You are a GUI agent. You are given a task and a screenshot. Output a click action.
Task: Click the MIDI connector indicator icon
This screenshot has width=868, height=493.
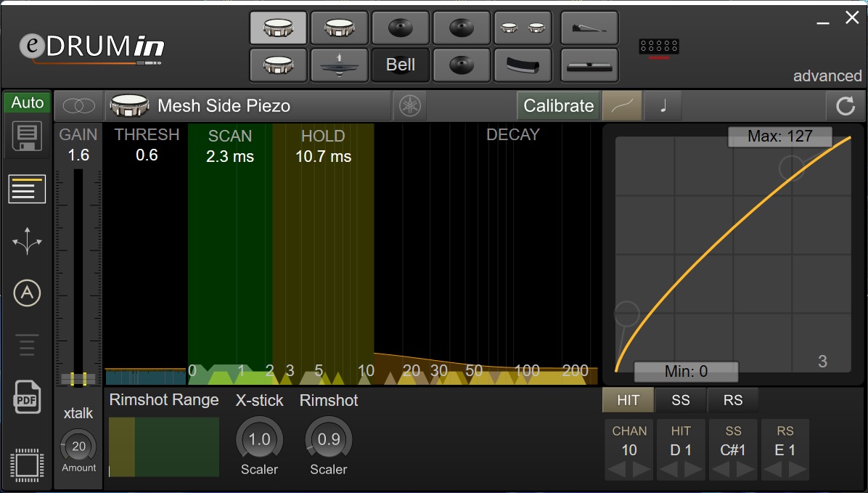[x=659, y=46]
